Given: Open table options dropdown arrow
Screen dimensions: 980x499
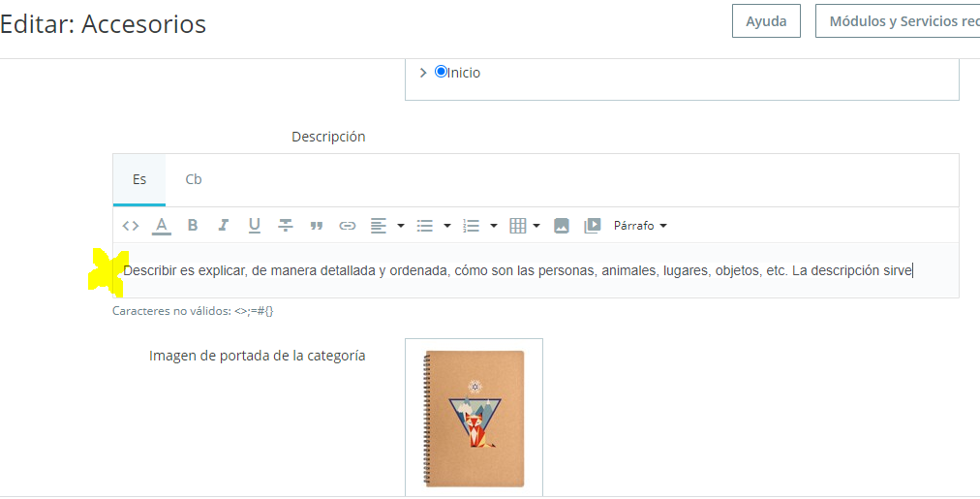Looking at the screenshot, I should pyautogui.click(x=536, y=226).
